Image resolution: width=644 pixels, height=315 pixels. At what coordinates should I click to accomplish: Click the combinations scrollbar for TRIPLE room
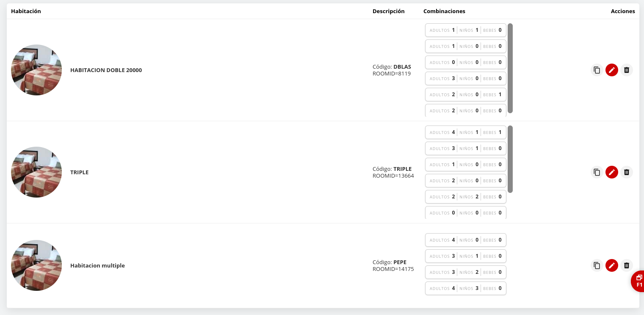click(510, 159)
